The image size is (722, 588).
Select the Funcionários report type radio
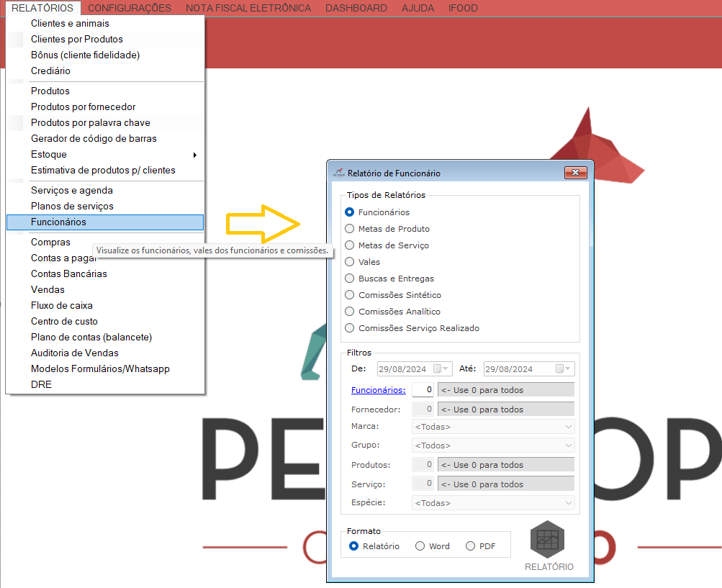click(x=350, y=212)
